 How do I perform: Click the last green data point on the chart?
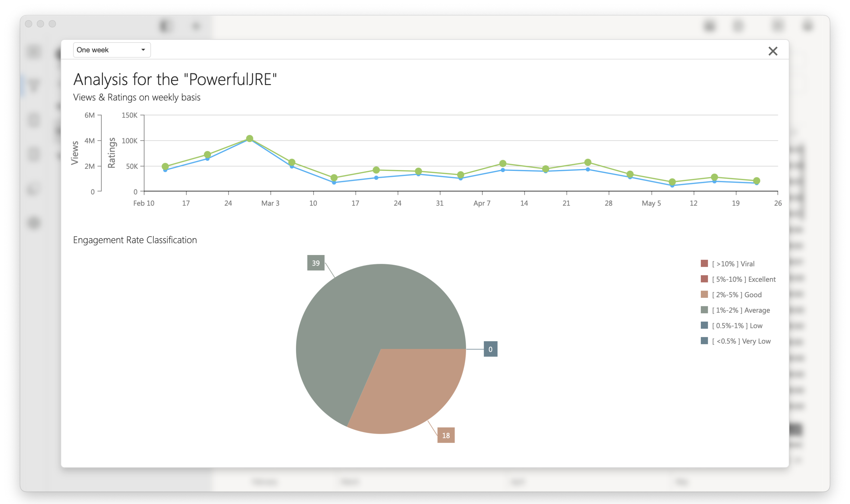pos(757,181)
